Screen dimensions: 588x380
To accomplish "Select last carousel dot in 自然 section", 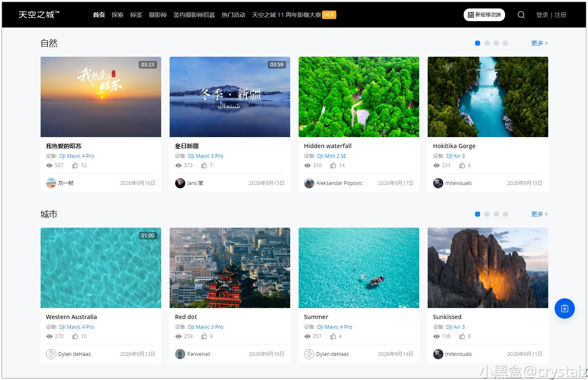I will click(x=506, y=43).
